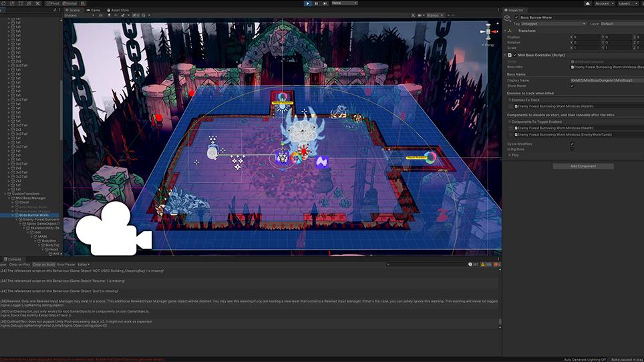Toggle the info message count filter in Console

474,264
